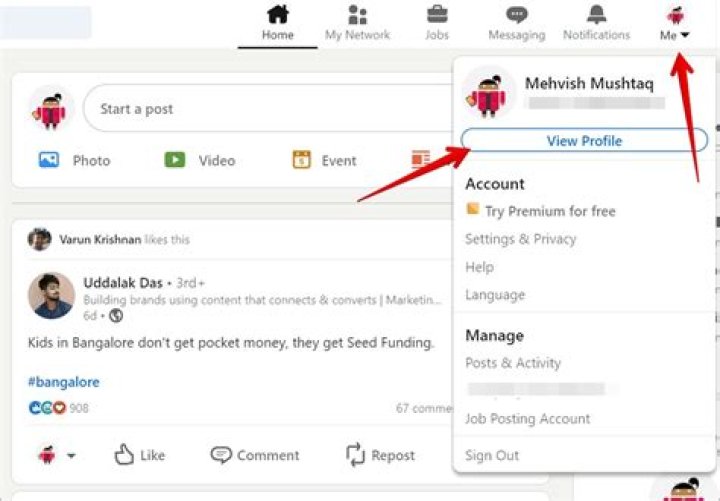720x501 pixels.
Task: Click the globe visibility icon
Action: click(116, 315)
